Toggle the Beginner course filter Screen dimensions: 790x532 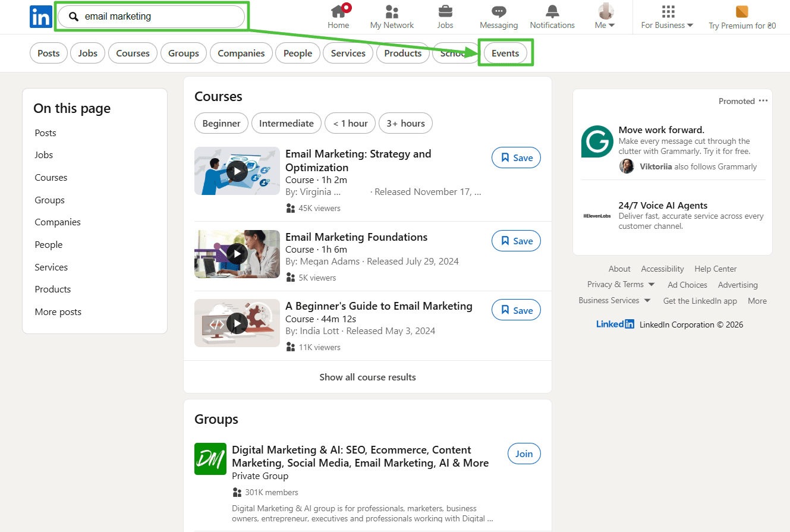click(221, 124)
